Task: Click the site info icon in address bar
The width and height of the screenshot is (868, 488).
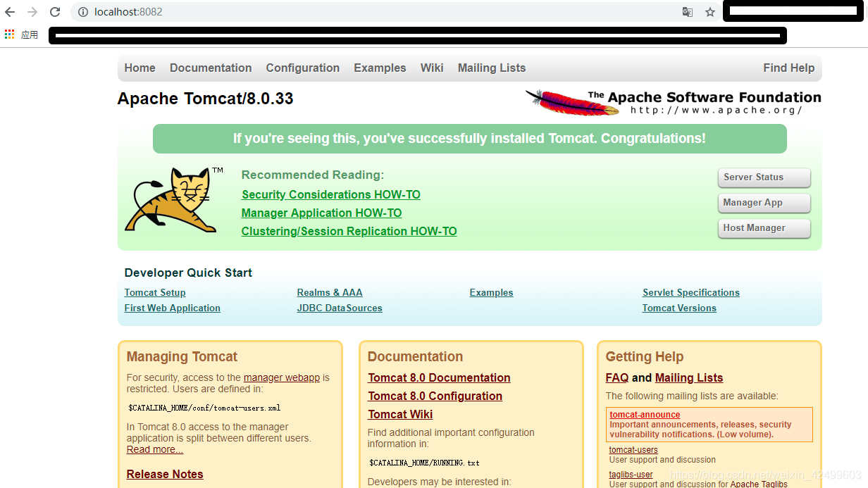Action: click(x=82, y=12)
